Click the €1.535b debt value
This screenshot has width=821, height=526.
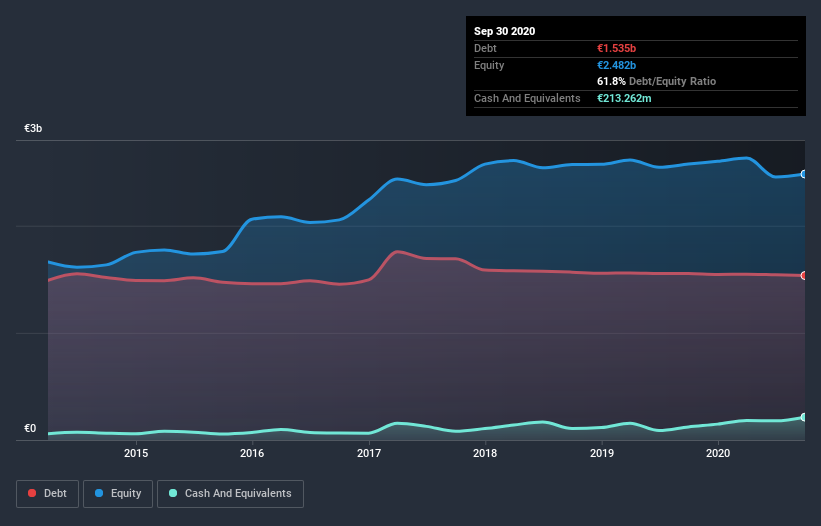(x=616, y=48)
